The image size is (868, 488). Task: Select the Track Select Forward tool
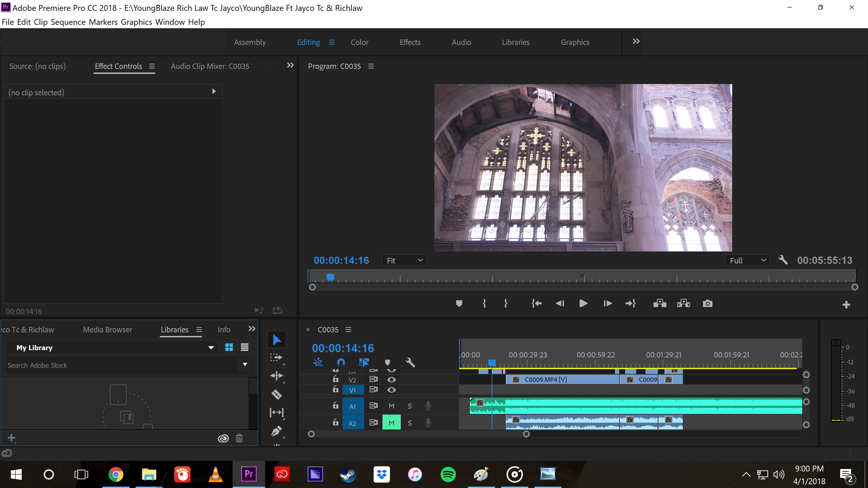point(276,357)
